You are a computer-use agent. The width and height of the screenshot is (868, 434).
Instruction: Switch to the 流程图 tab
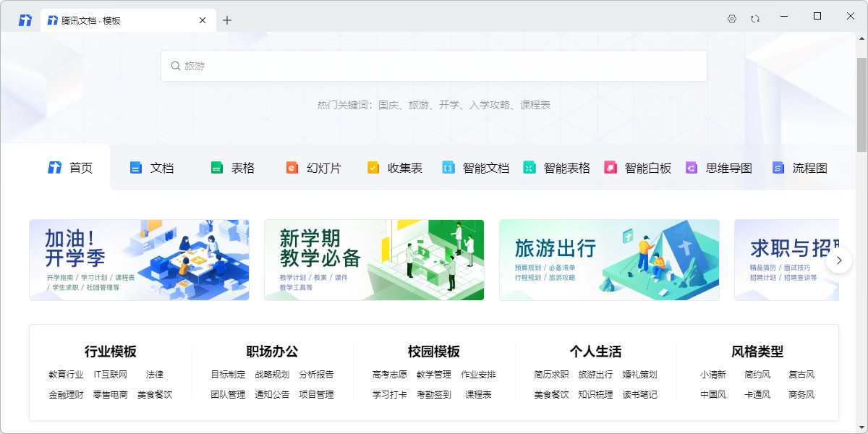799,168
